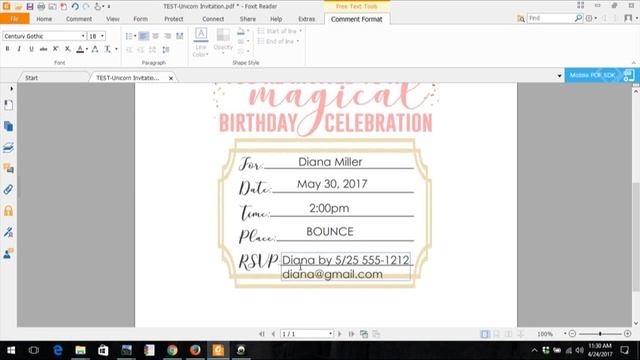Click the character spacing icon

tap(95, 49)
